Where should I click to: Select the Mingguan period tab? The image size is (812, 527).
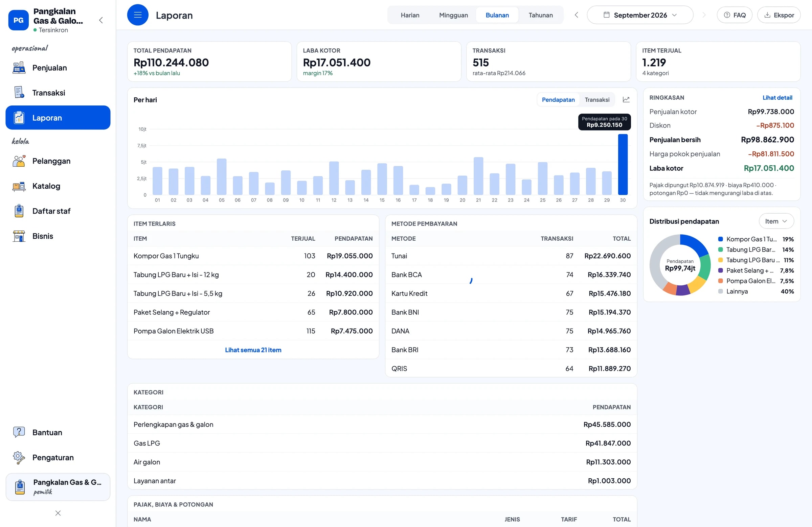coord(453,15)
